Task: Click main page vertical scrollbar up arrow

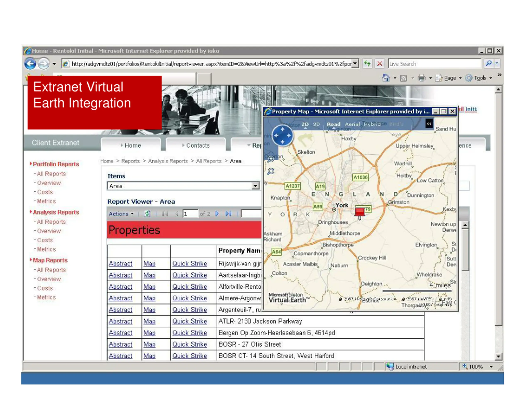Action: [x=498, y=90]
